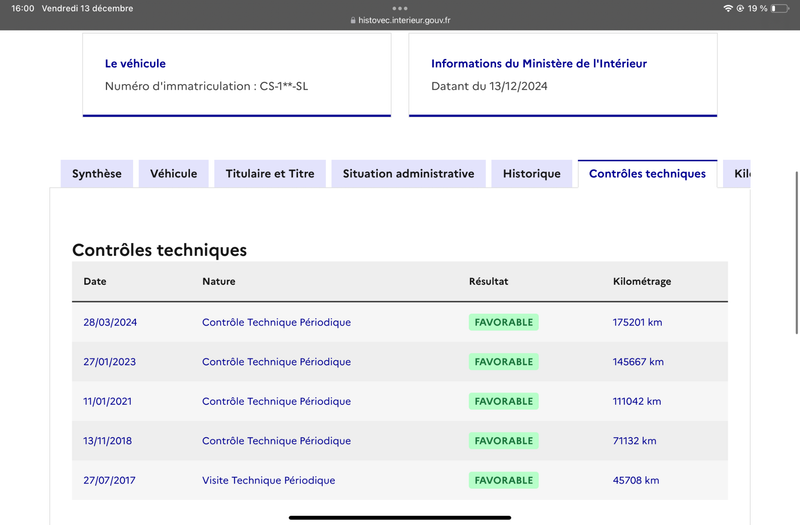Image resolution: width=800 pixels, height=525 pixels.
Task: Tap the padlock icon in address bar
Action: 353,20
